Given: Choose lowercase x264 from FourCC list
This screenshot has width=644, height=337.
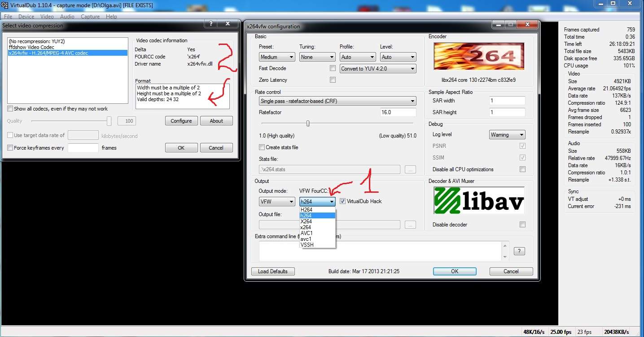Looking at the screenshot, I should (x=317, y=227).
